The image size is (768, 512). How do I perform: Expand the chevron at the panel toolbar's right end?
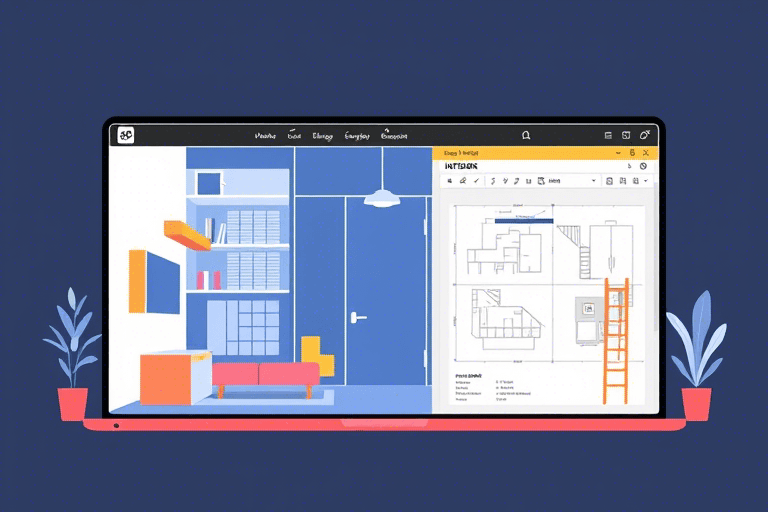[x=646, y=181]
